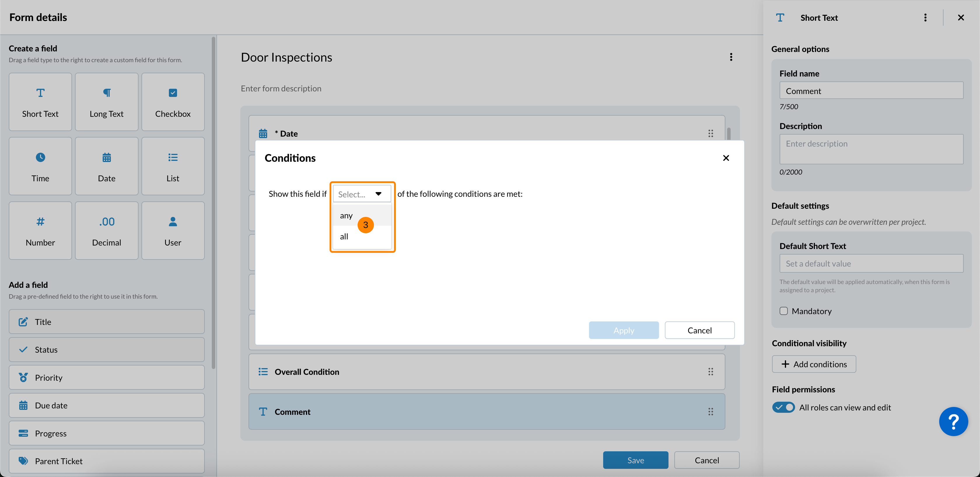Select the Checkbox field type tile

point(173,102)
